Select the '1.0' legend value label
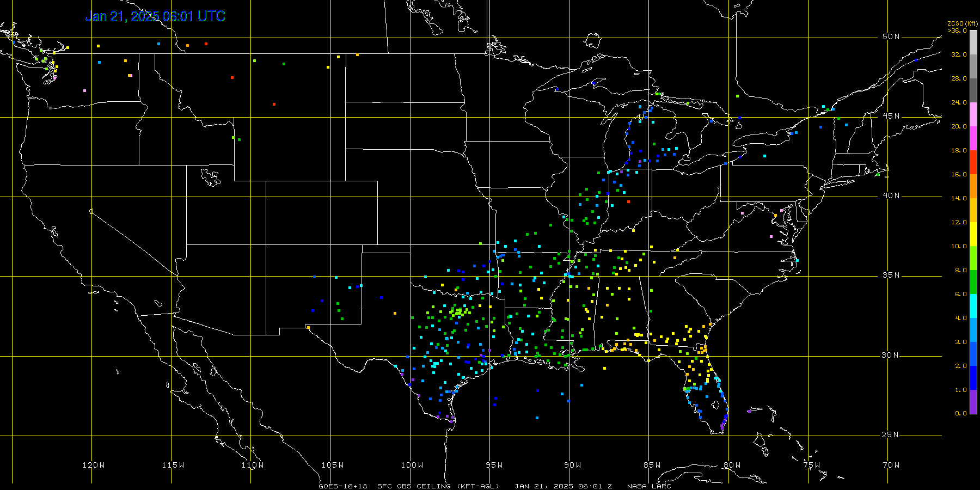 pyautogui.click(x=961, y=390)
